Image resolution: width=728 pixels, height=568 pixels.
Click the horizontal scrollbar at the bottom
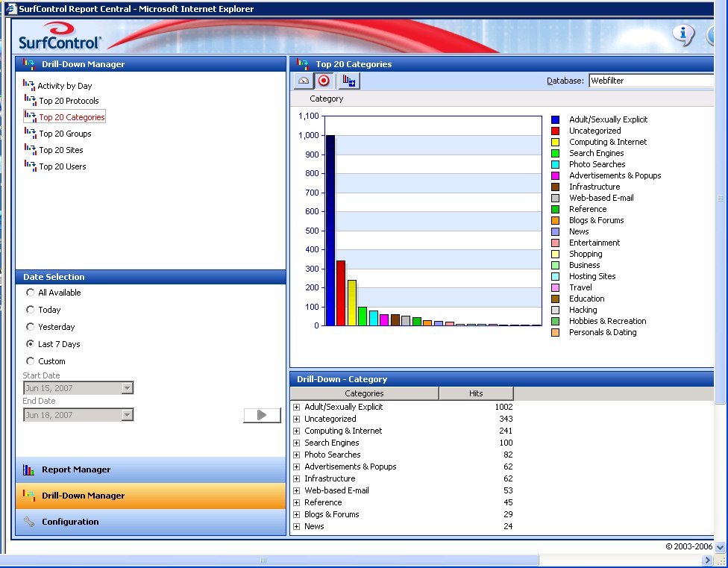click(x=269, y=560)
